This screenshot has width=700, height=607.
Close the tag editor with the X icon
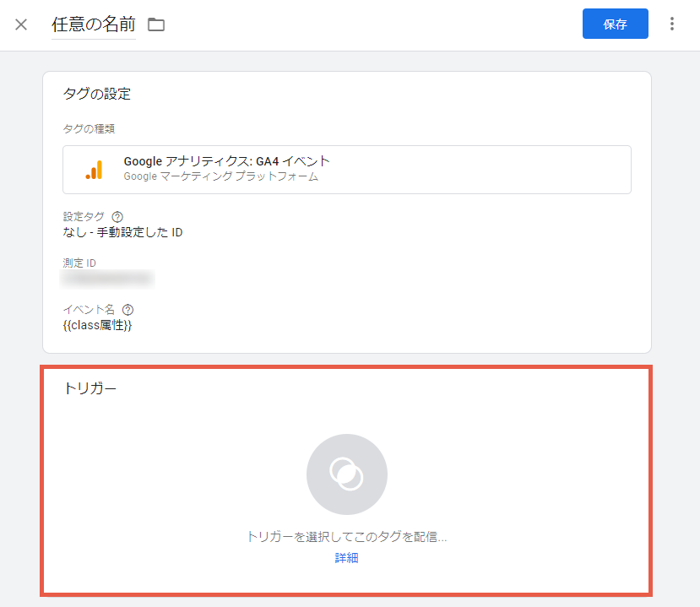tap(21, 24)
